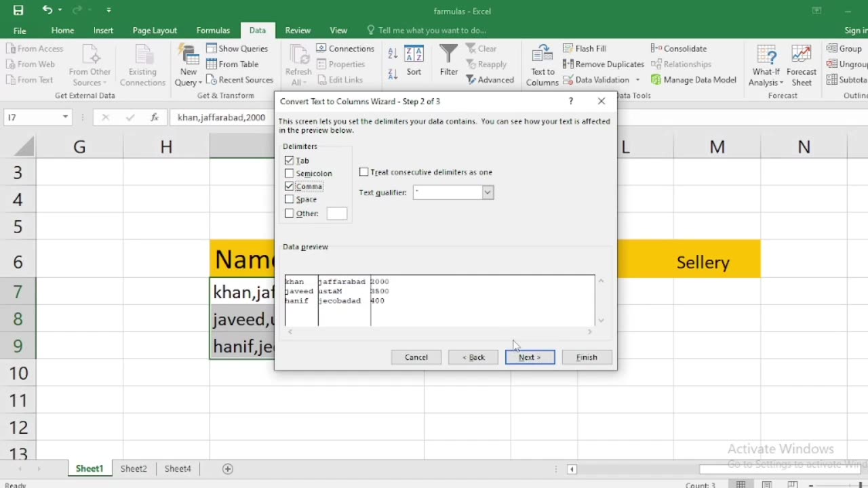
Task: Click Data preview scroll right arrow
Action: [589, 331]
